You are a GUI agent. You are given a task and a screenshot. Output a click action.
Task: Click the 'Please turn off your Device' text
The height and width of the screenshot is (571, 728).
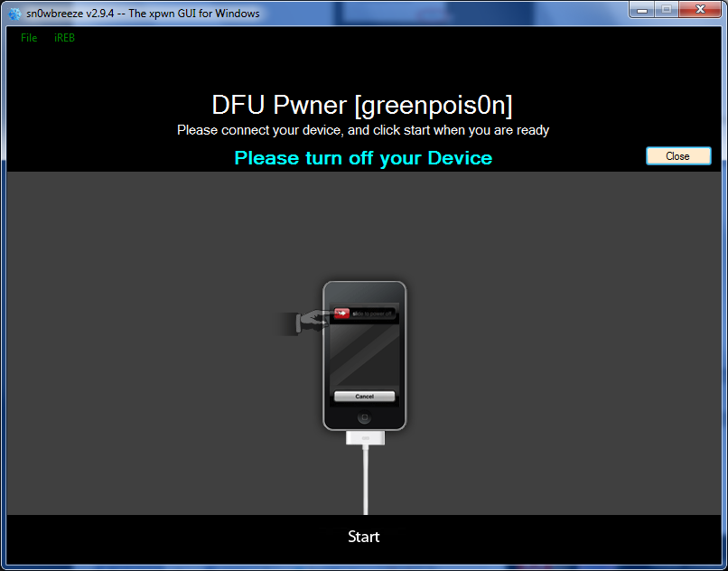(x=363, y=158)
